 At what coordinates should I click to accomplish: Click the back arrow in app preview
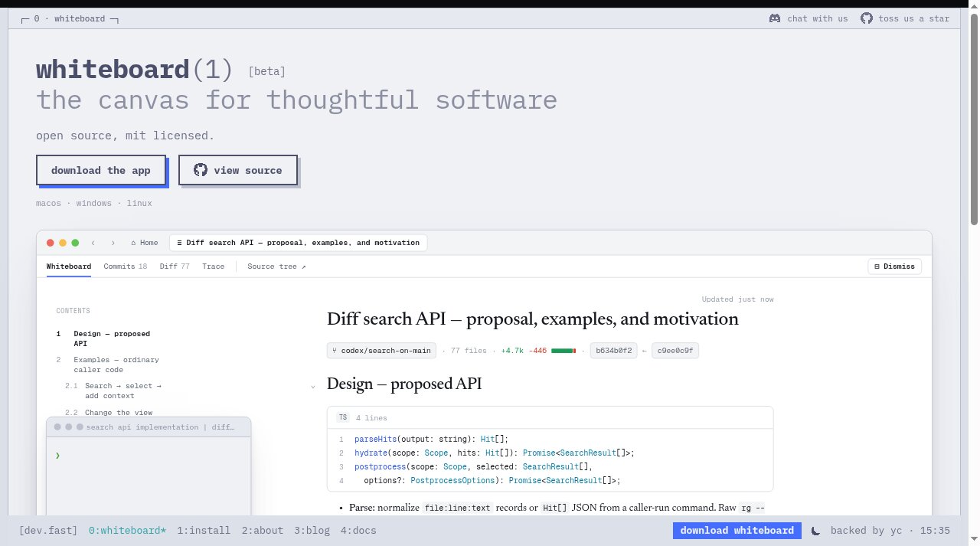pos(93,243)
